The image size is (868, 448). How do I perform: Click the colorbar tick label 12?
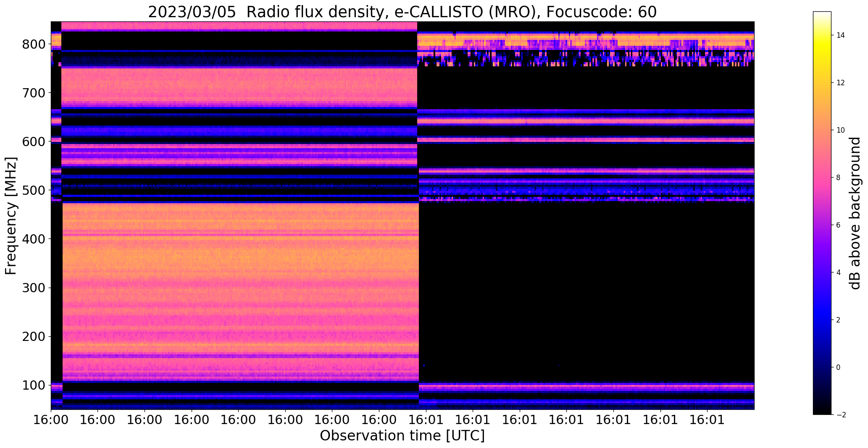[x=841, y=83]
